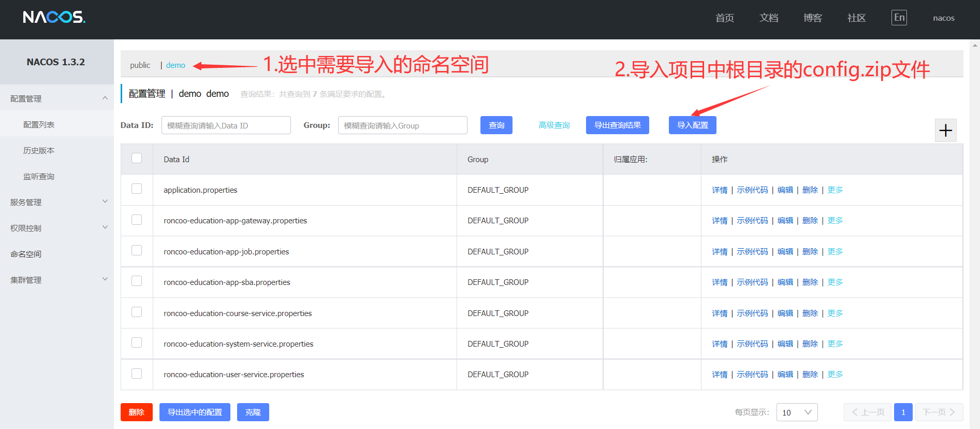Go to 下一页 next page

tap(939, 412)
